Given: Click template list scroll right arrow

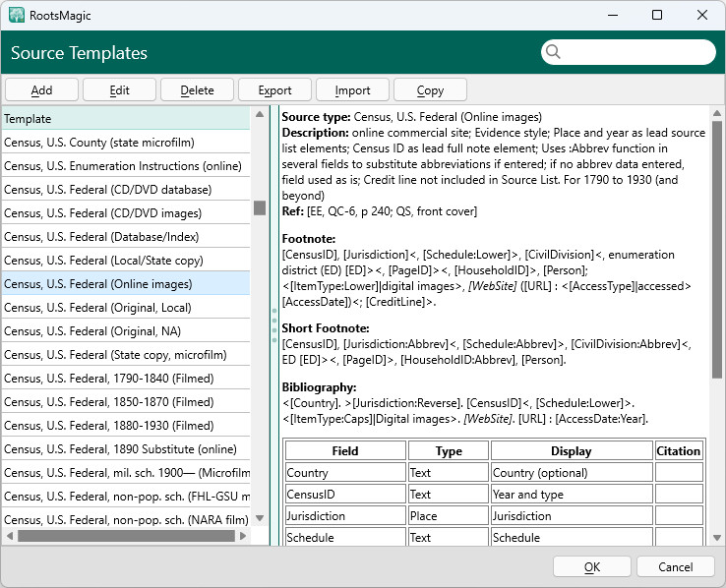Looking at the screenshot, I should pyautogui.click(x=243, y=536).
